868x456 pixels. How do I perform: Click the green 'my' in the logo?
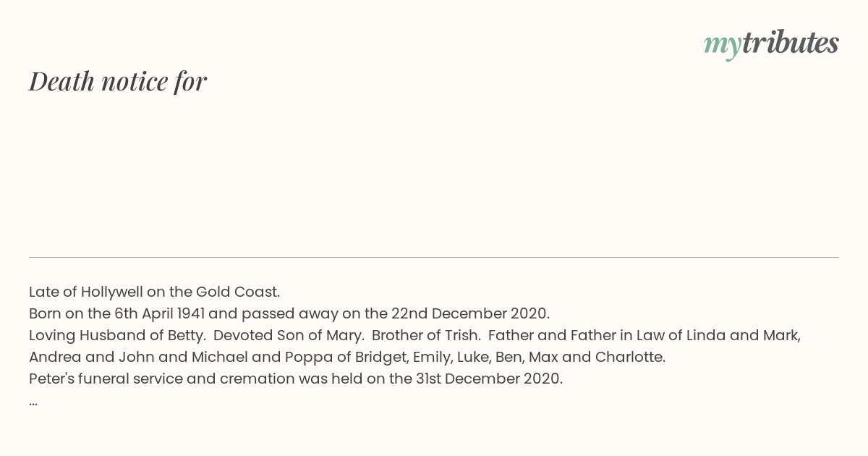[x=722, y=46]
